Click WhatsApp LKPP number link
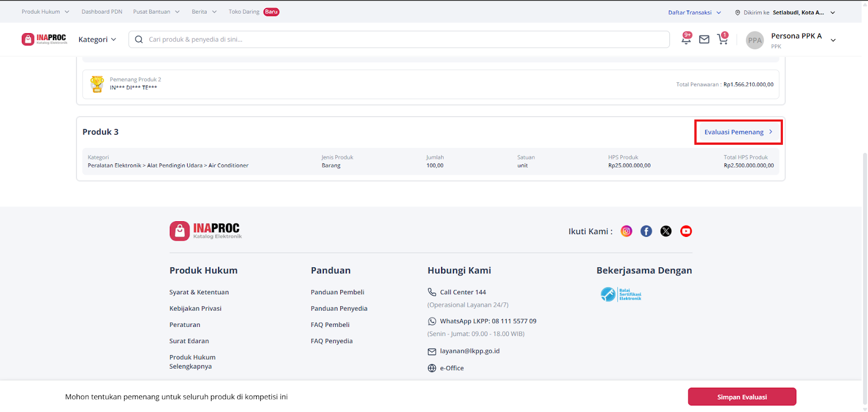This screenshot has height=412, width=868. click(x=488, y=321)
